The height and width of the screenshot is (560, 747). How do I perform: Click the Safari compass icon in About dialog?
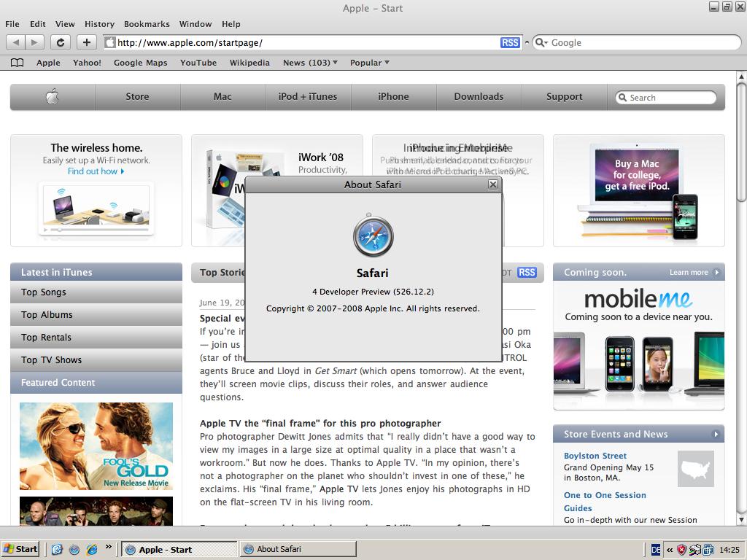point(373,236)
